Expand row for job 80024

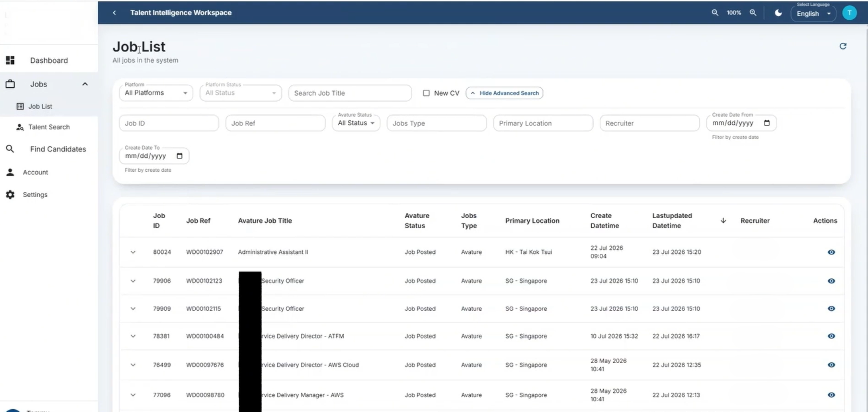click(133, 252)
